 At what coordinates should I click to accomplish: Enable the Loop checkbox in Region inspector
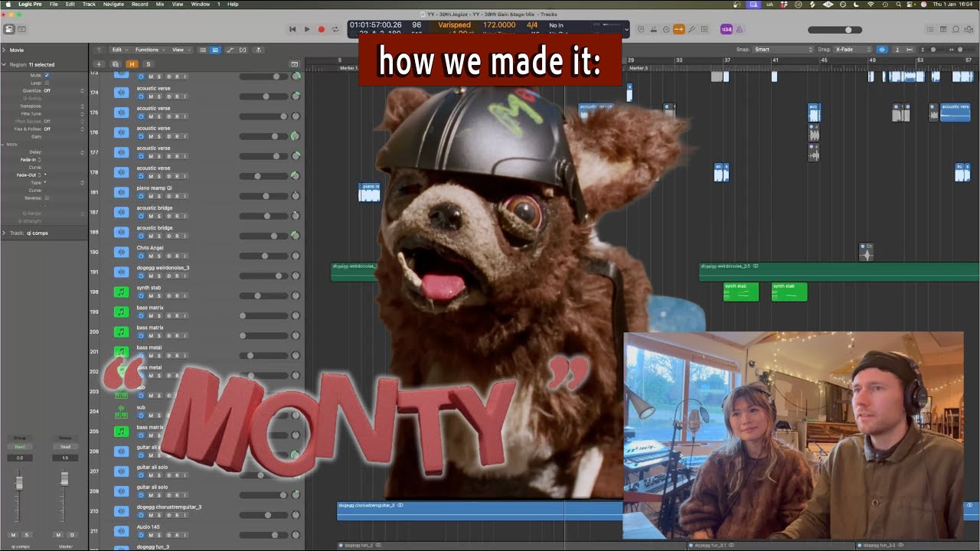(47, 83)
